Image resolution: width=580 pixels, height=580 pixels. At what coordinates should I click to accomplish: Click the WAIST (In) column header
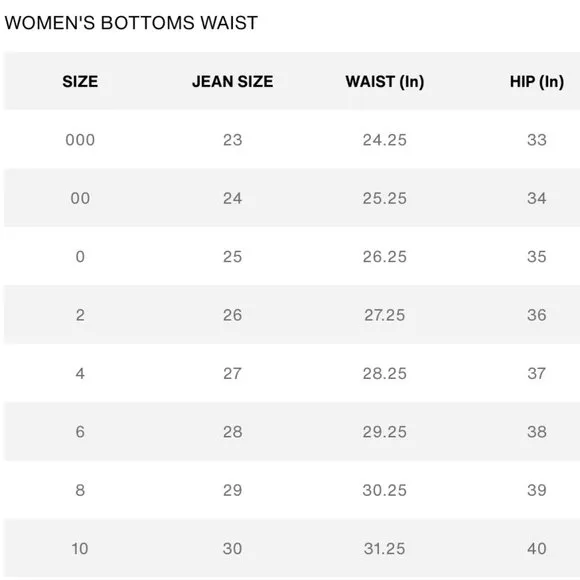pos(385,82)
